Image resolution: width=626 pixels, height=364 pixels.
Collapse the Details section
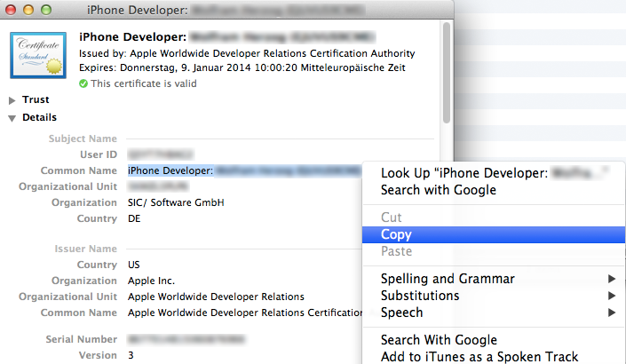[12, 118]
